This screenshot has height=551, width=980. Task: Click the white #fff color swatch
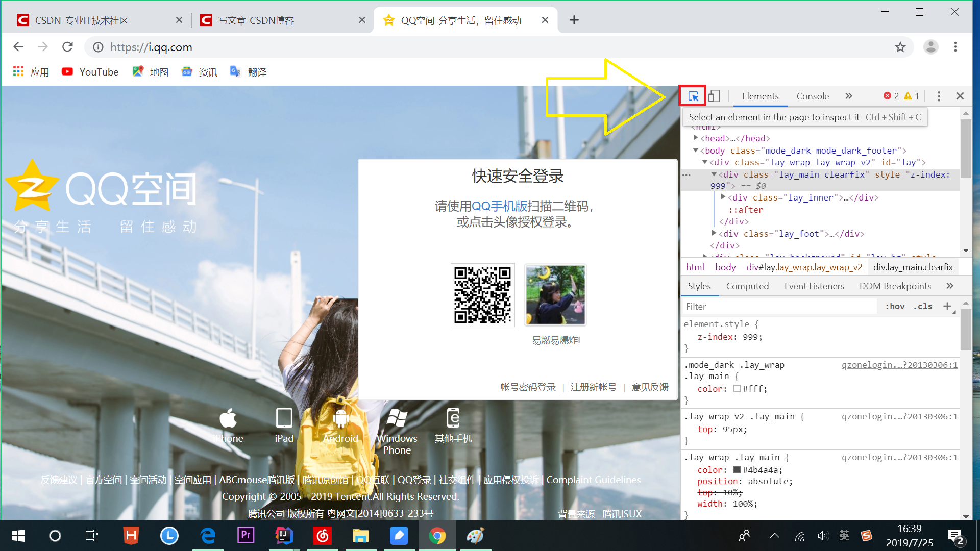point(737,389)
